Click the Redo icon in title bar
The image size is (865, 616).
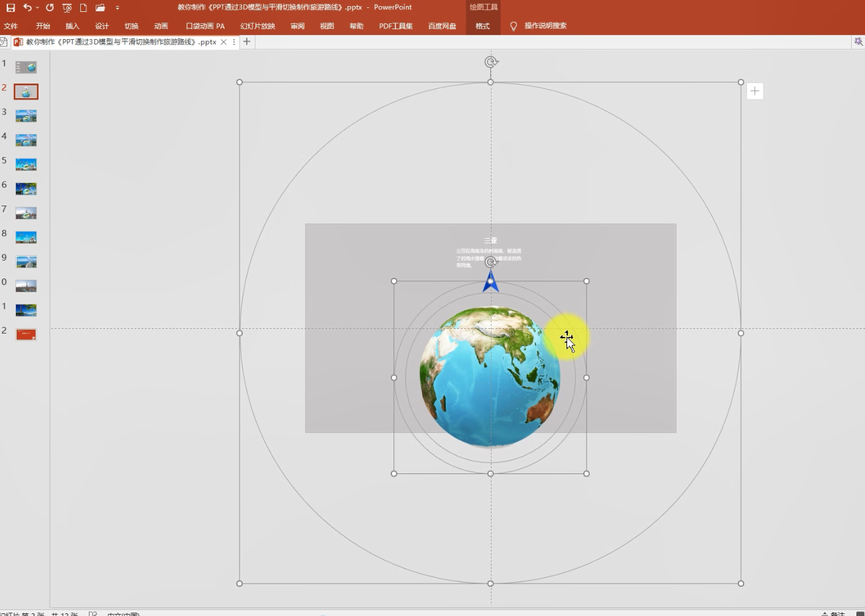(50, 8)
